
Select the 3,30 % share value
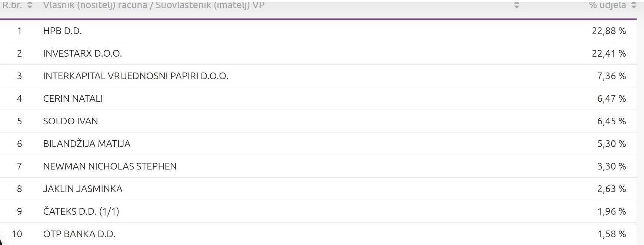(x=611, y=167)
